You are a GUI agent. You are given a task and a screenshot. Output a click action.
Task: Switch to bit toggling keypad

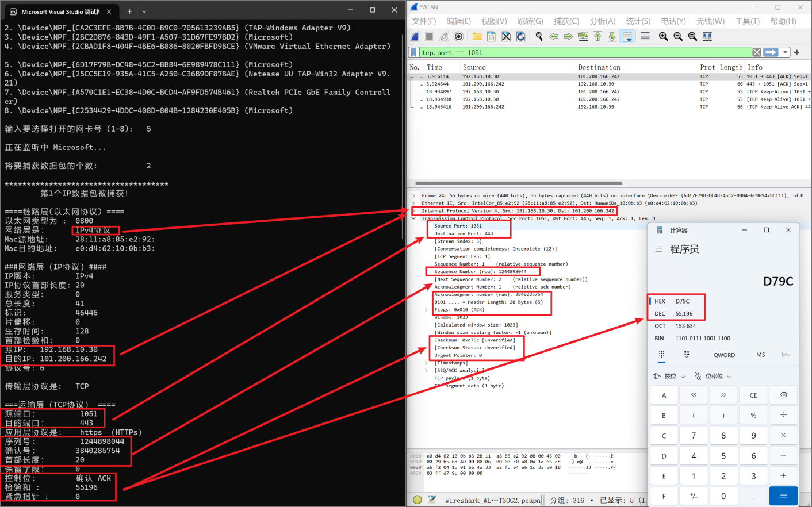coord(687,355)
